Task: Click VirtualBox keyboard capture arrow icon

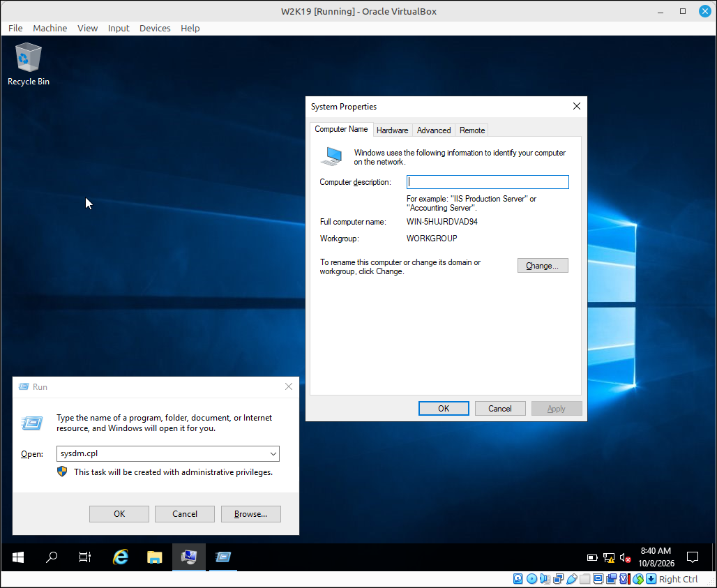Action: click(651, 579)
